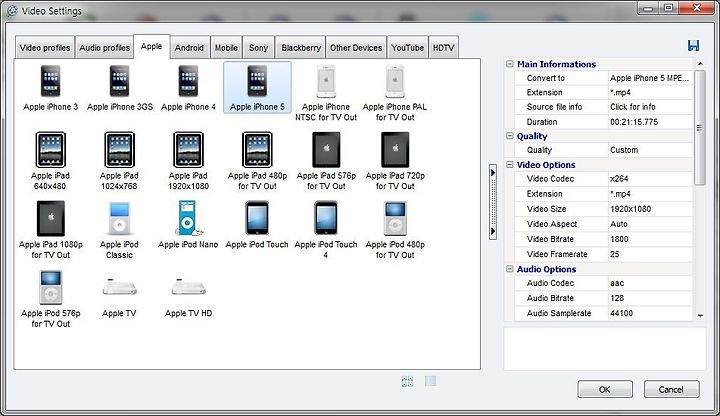Image resolution: width=720 pixels, height=416 pixels.
Task: Open the Audio Codec aac field
Action: (650, 283)
